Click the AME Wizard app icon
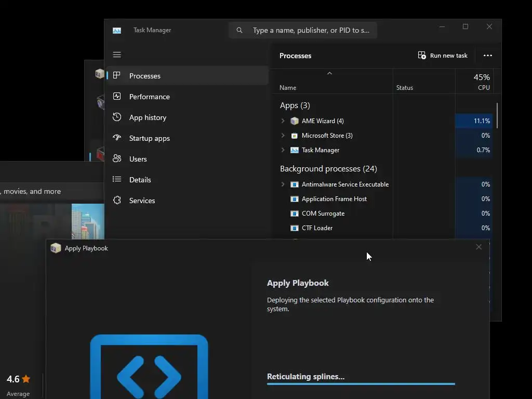 [295, 121]
